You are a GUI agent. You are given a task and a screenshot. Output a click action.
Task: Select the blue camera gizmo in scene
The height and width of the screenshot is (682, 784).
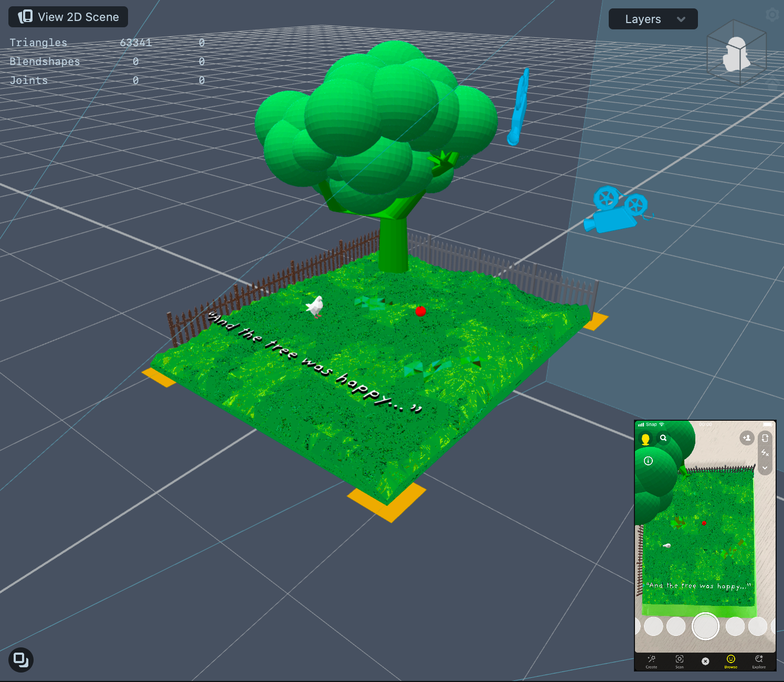[618, 209]
